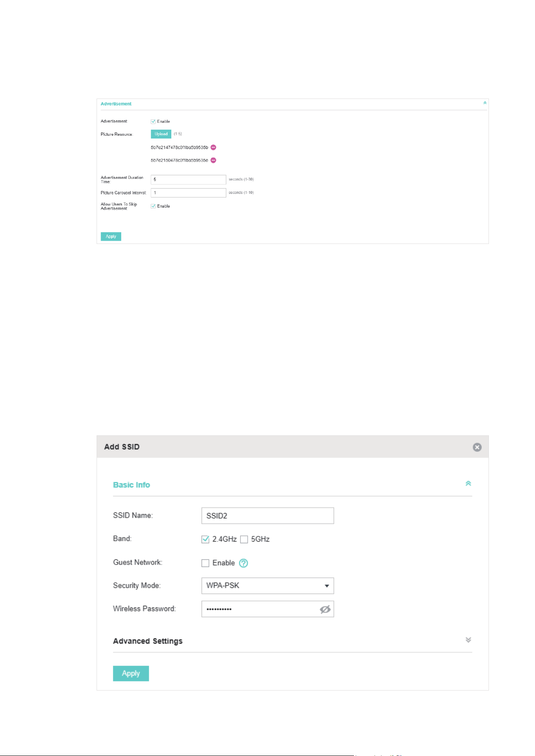Remove picture 5b7e2150478c0f1ba5b9535e
Image resolution: width=535 pixels, height=756 pixels.
point(213,160)
